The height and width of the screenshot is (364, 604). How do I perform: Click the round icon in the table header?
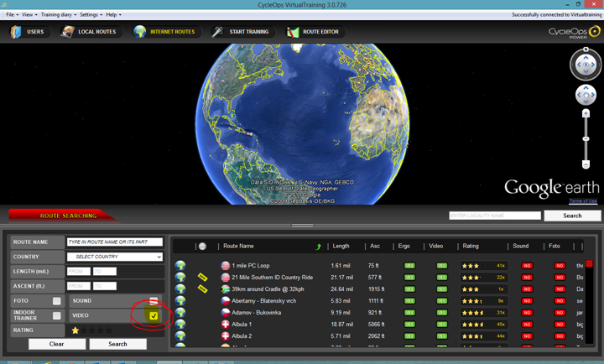click(x=203, y=246)
